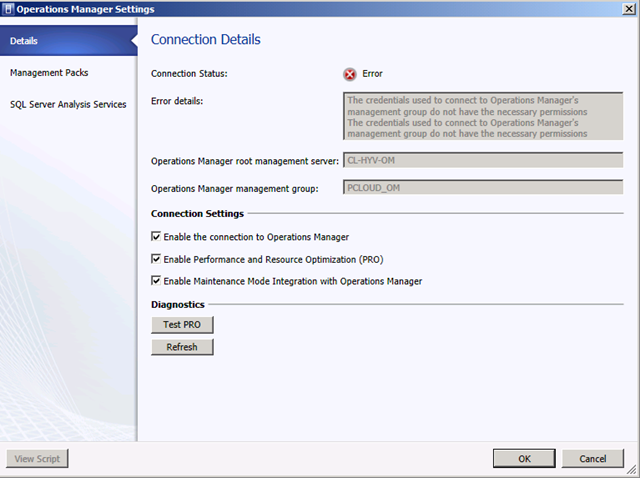Confirm settings with OK button
This screenshot has height=478, width=640.
pyautogui.click(x=524, y=458)
